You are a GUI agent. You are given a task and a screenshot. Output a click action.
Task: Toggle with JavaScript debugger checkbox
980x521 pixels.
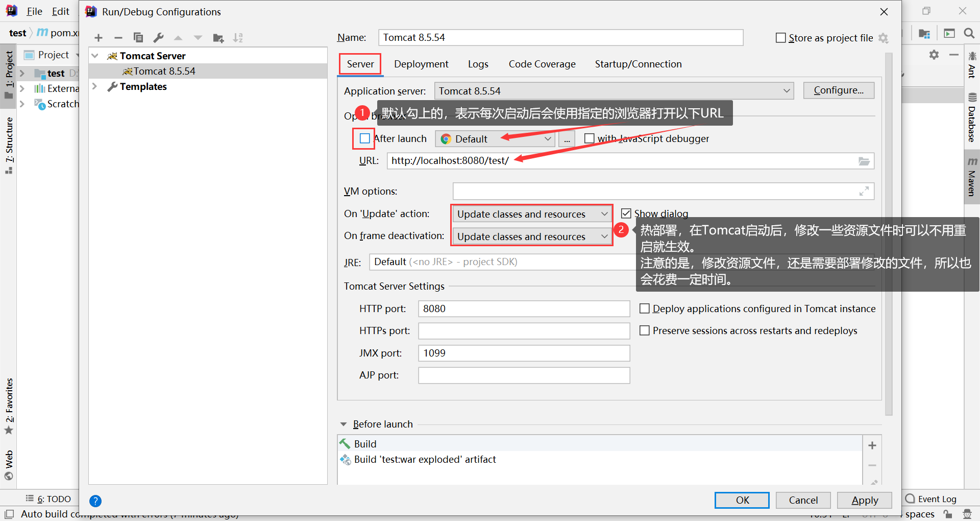click(x=589, y=138)
